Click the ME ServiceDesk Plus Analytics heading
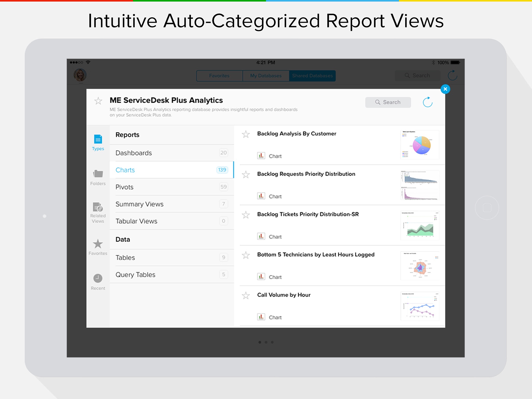This screenshot has width=532, height=399. click(166, 100)
